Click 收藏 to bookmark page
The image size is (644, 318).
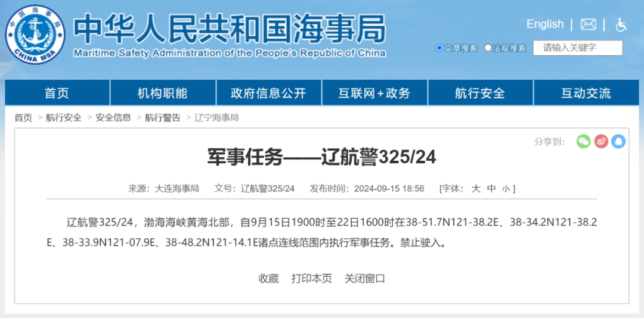(268, 279)
